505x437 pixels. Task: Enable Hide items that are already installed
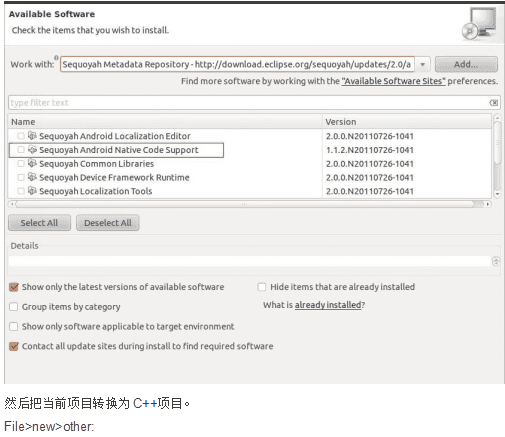click(262, 287)
